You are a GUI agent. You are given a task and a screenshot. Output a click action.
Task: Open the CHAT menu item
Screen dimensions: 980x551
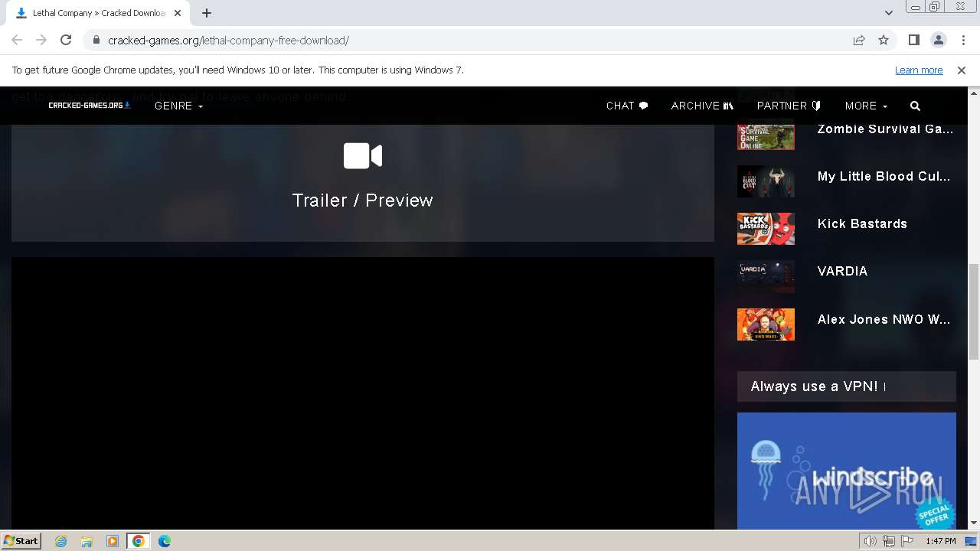coord(627,106)
